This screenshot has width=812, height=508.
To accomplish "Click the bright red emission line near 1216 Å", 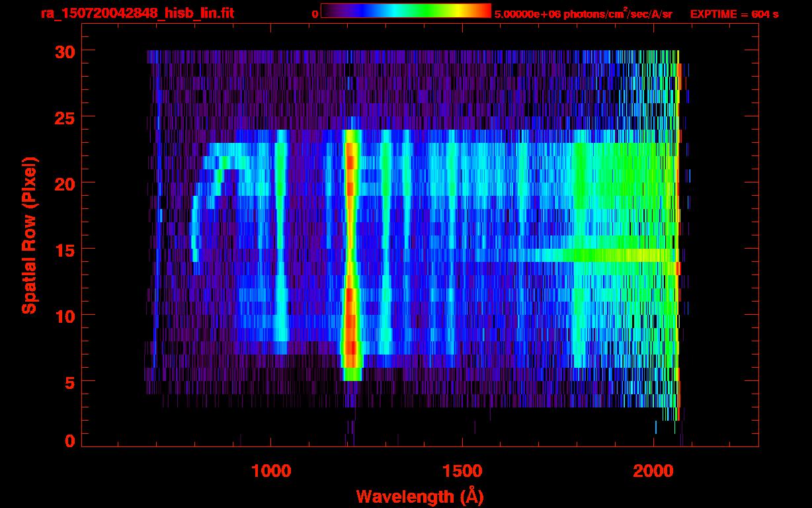I will [350, 265].
